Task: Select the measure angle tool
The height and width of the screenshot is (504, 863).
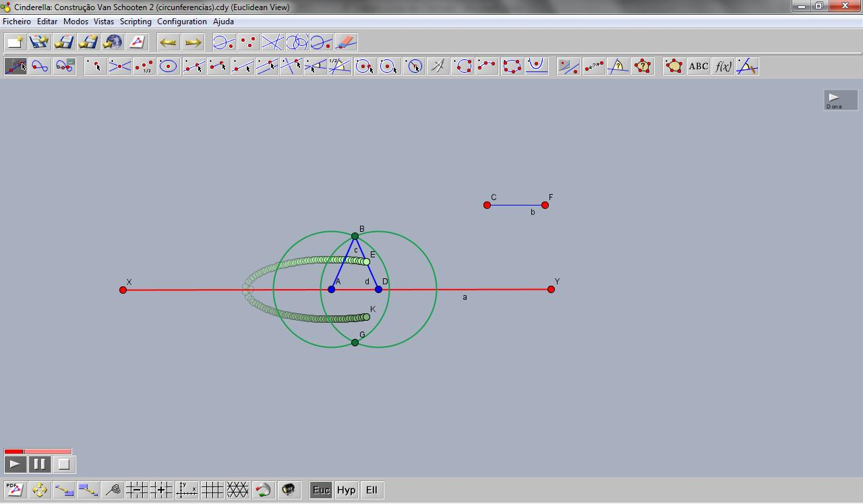Action: click(618, 66)
